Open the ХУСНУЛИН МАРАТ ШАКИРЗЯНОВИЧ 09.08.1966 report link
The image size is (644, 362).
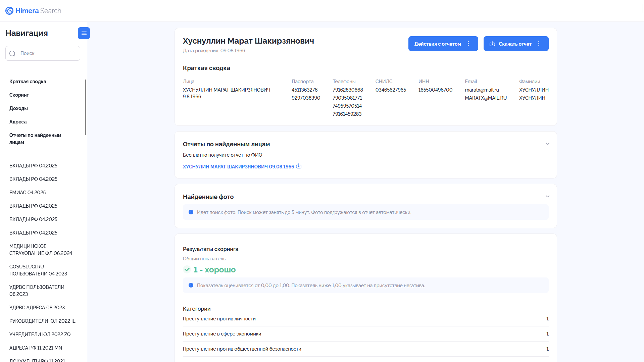pos(238,166)
